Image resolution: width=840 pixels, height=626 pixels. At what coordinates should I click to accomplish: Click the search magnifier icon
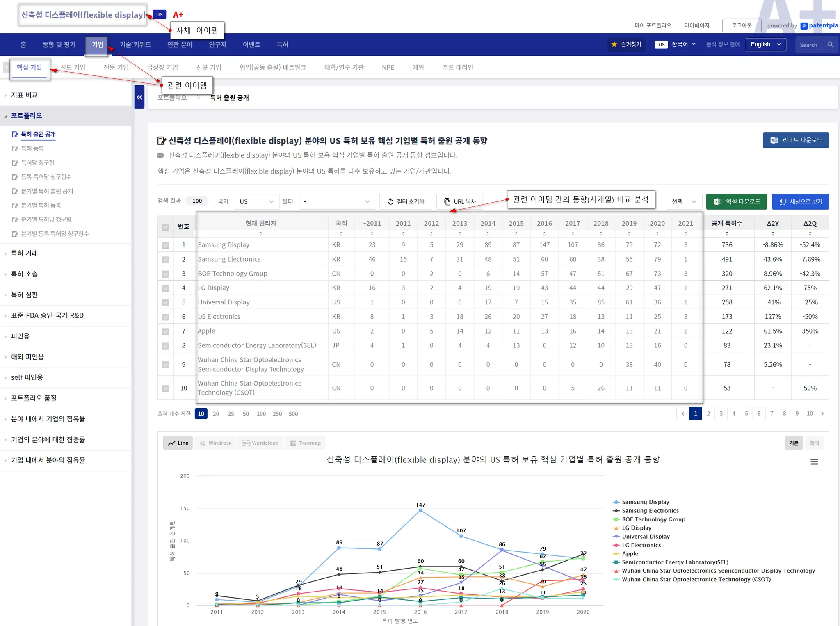[x=830, y=45]
